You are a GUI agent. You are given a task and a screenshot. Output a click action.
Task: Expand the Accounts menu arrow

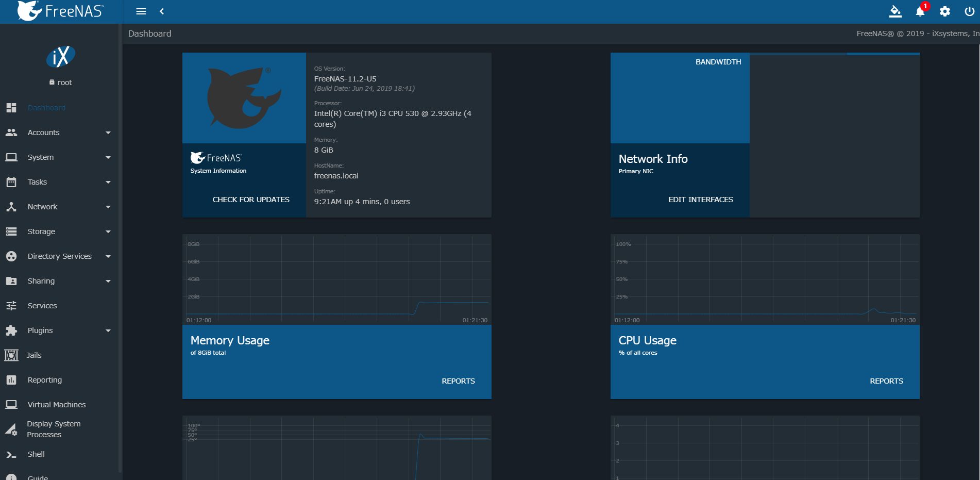tap(108, 133)
